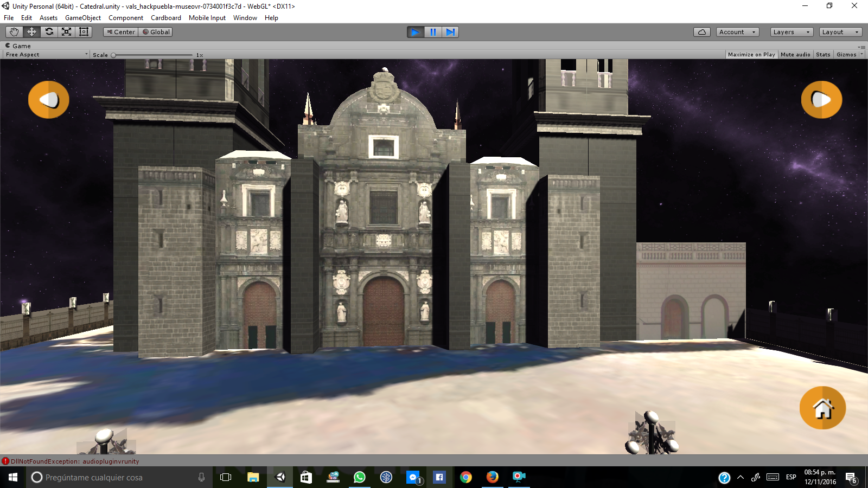Click the orange home game button
868x488 pixels.
click(x=822, y=408)
